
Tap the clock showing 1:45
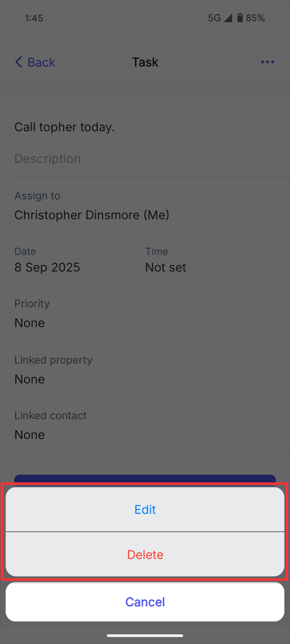click(33, 18)
